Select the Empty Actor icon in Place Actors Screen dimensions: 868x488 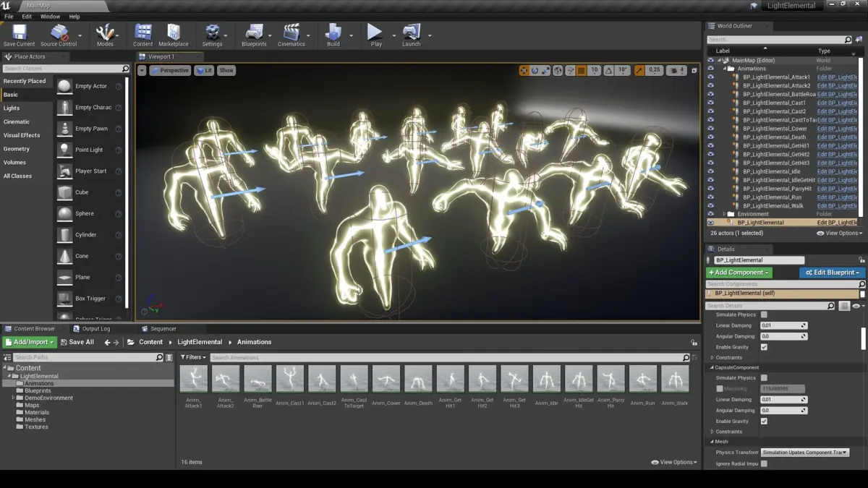tap(64, 86)
